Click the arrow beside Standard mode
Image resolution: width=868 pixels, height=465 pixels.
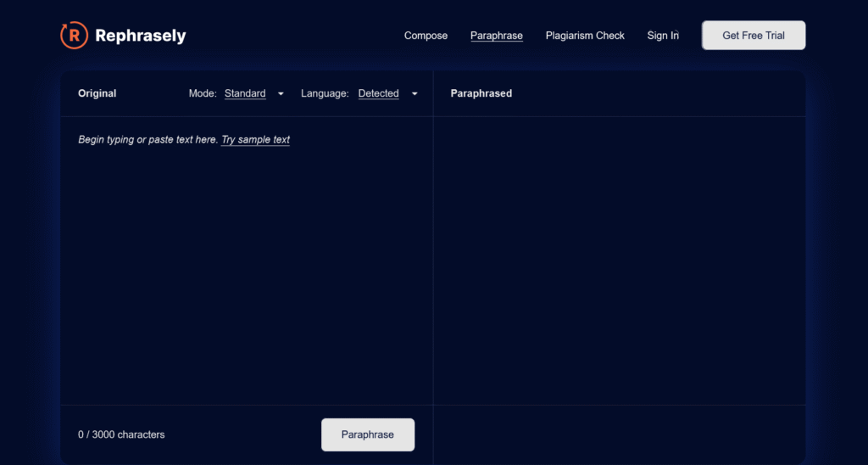tap(281, 93)
